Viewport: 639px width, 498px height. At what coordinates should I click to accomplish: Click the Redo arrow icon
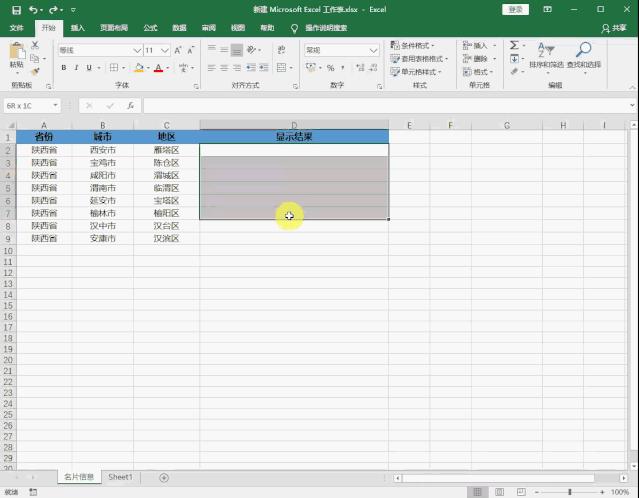(x=53, y=10)
